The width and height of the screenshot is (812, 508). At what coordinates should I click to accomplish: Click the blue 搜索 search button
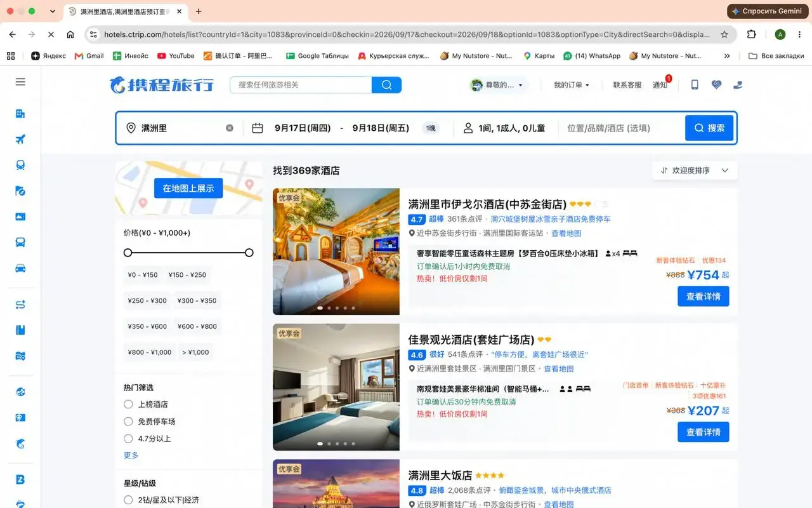click(709, 128)
